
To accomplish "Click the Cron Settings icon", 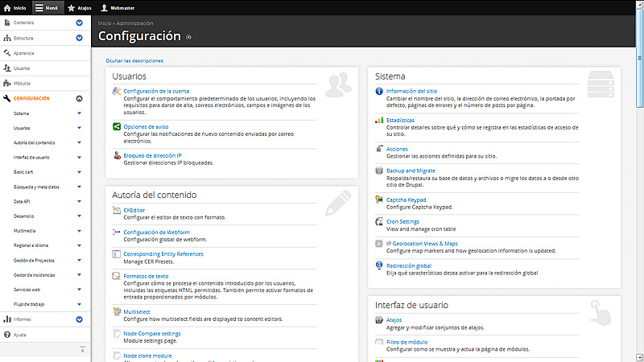I will 379,222.
